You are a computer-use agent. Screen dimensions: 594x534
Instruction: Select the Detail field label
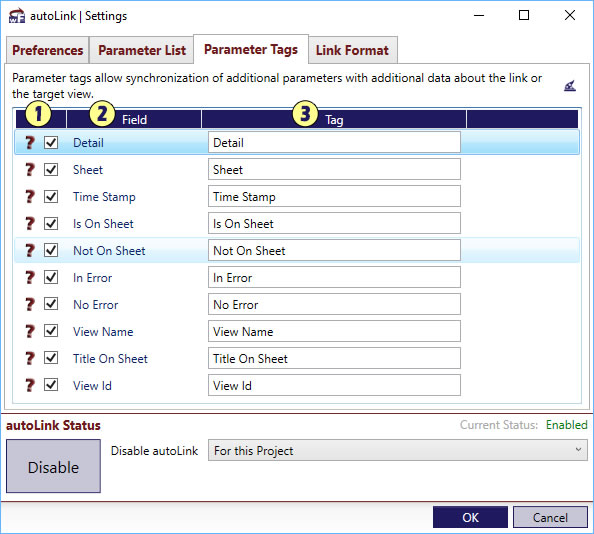pyautogui.click(x=88, y=143)
